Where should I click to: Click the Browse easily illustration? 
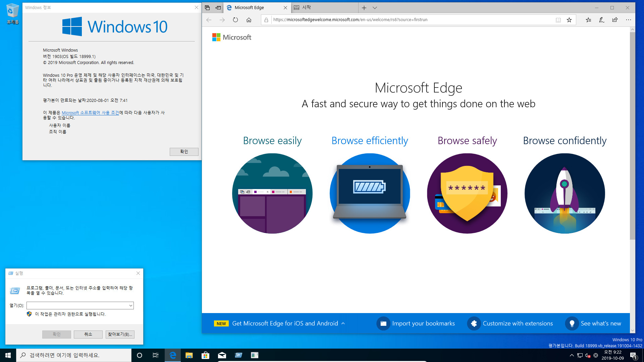click(x=272, y=193)
